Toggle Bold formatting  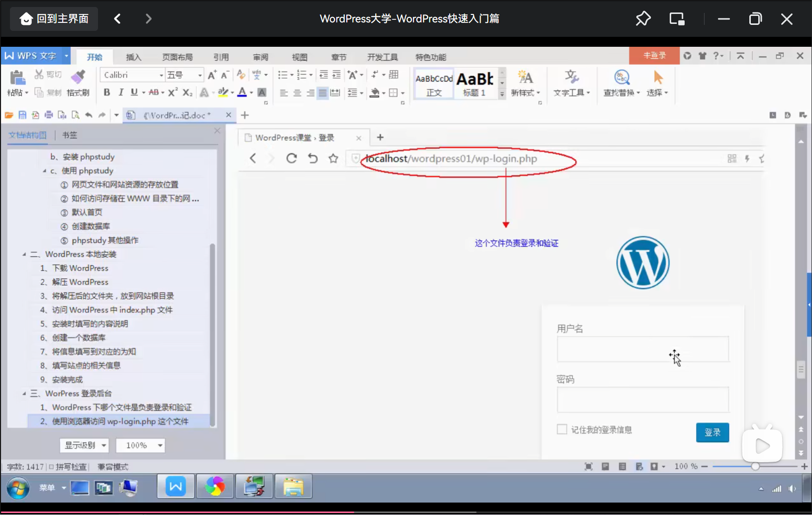coord(106,93)
